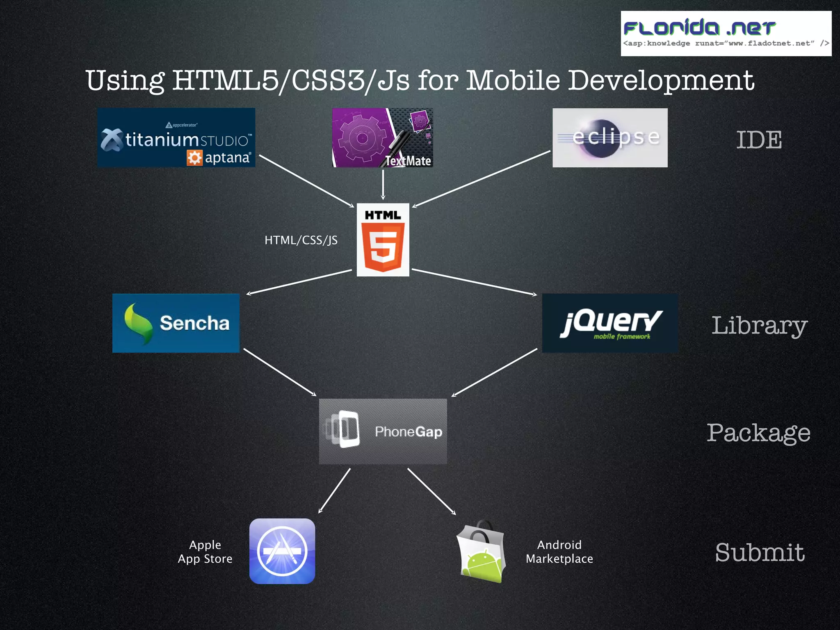
Task: Click the asp:knowledge www.fladotnet.net tagline
Action: click(x=726, y=43)
